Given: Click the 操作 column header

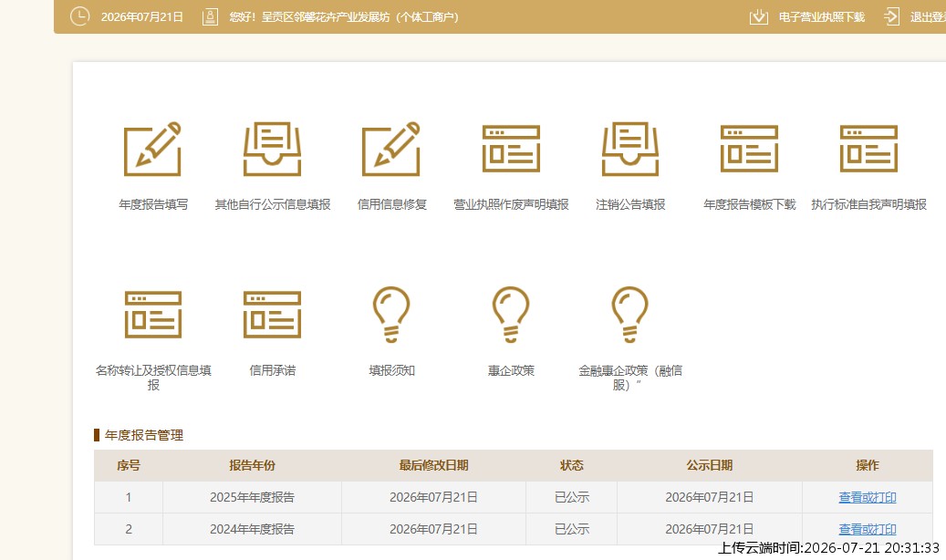Looking at the screenshot, I should pyautogui.click(x=867, y=465).
